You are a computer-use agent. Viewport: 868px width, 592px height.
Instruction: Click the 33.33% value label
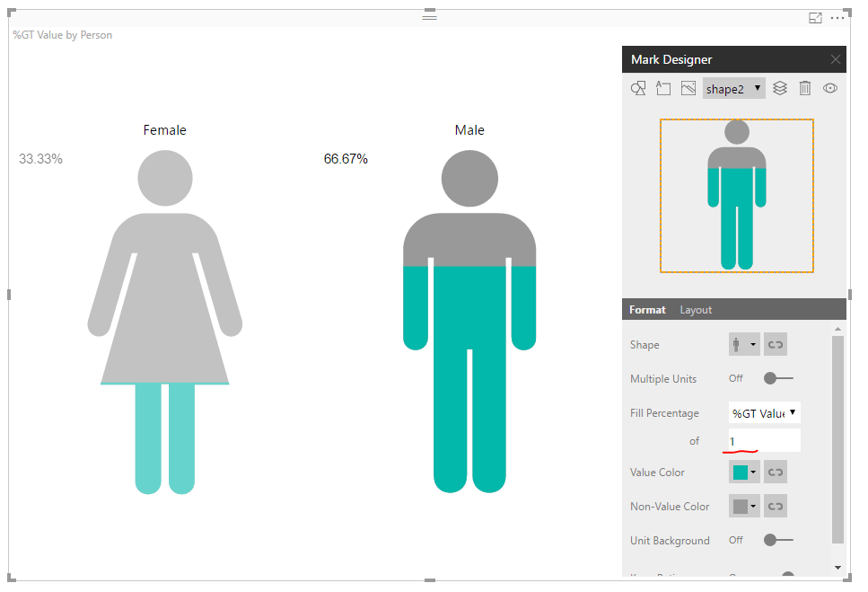pos(41,159)
